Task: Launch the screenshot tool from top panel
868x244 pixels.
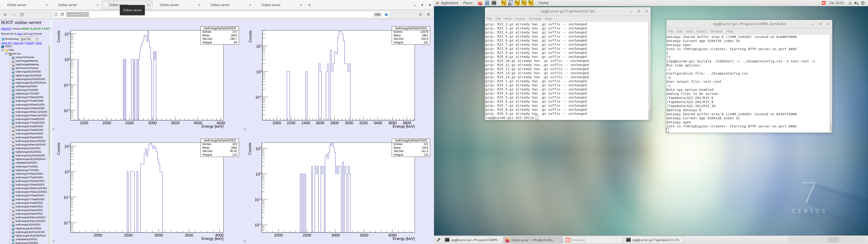Action: click(510, 3)
